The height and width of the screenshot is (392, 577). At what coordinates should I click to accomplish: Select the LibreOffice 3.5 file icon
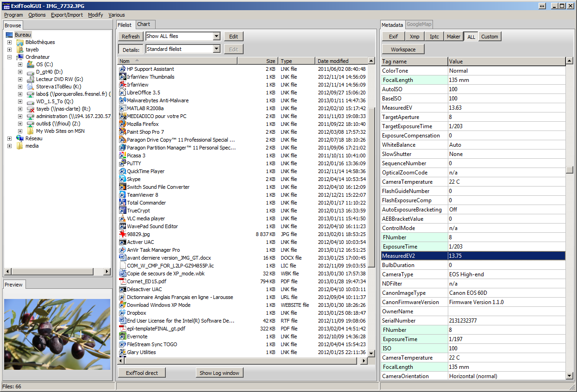(x=123, y=93)
